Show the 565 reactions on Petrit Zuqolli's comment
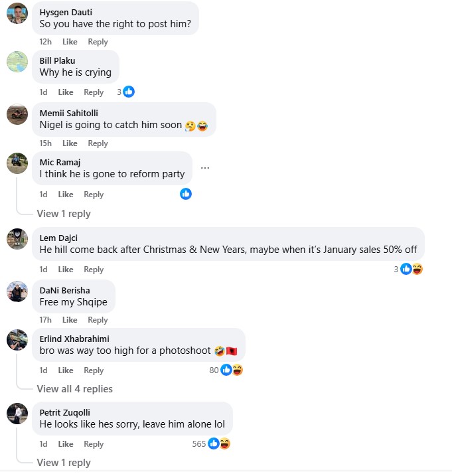 (218, 443)
